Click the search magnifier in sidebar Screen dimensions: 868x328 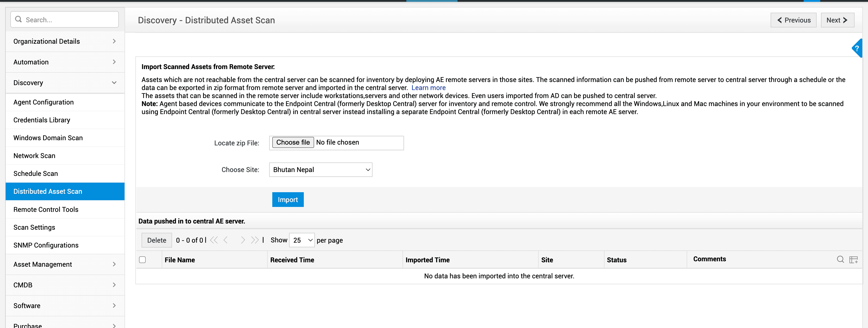(19, 19)
